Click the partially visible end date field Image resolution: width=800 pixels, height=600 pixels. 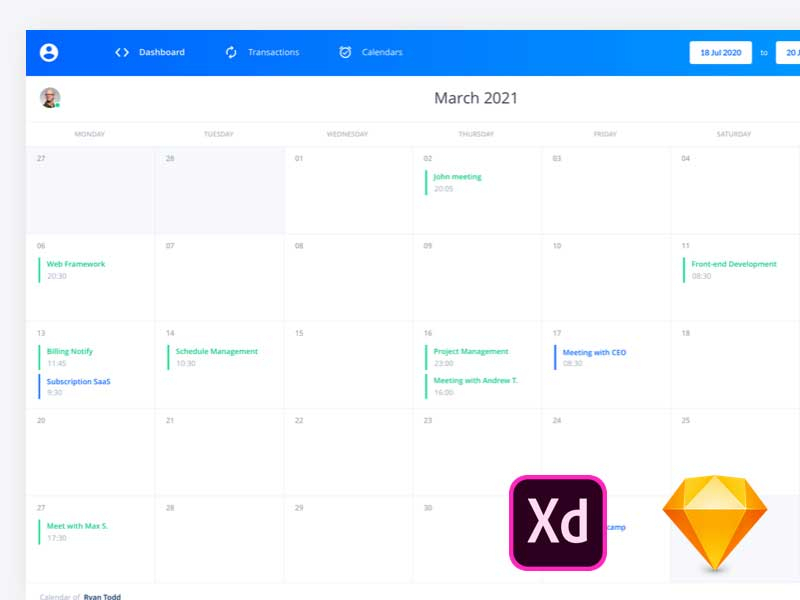(788, 53)
